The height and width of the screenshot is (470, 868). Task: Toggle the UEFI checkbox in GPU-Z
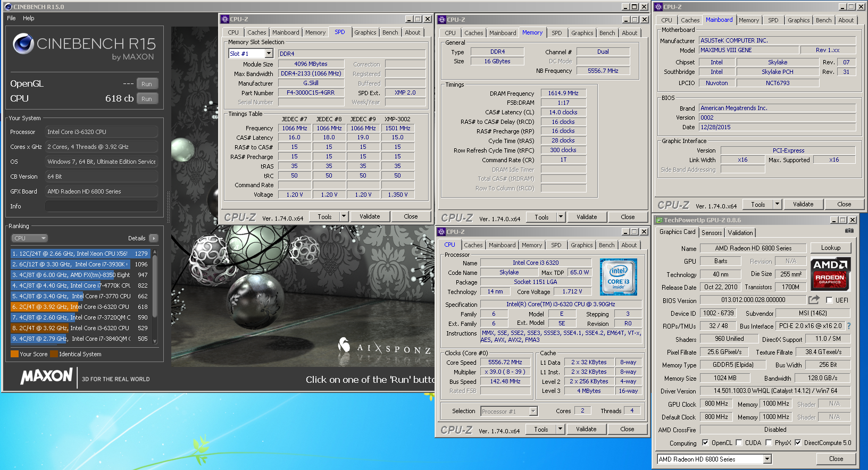[x=829, y=300]
